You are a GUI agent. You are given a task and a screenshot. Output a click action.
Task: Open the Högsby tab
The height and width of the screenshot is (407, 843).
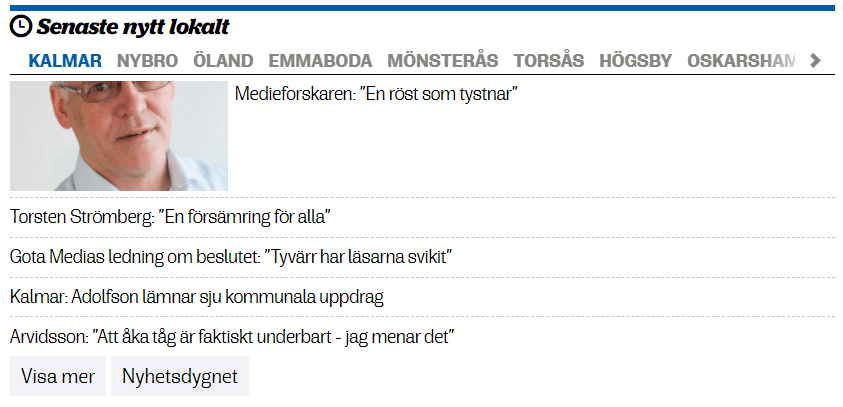pos(635,60)
